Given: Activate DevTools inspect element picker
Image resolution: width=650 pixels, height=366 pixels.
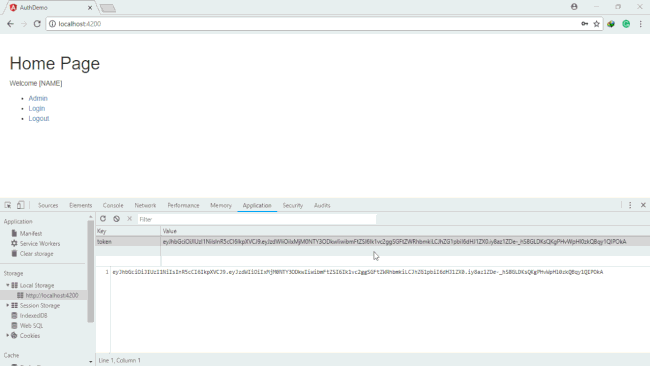Looking at the screenshot, I should (8, 205).
